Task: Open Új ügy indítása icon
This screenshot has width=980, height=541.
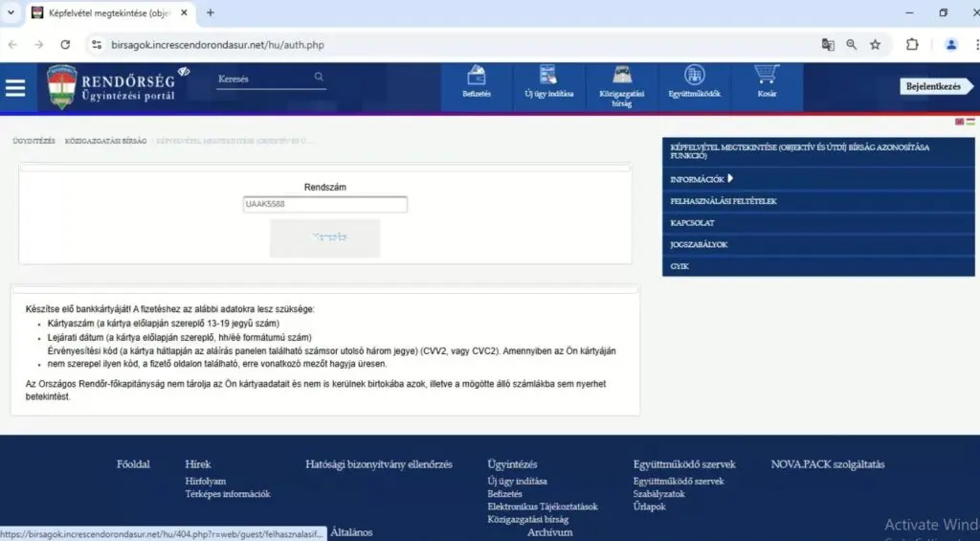Action: (548, 76)
